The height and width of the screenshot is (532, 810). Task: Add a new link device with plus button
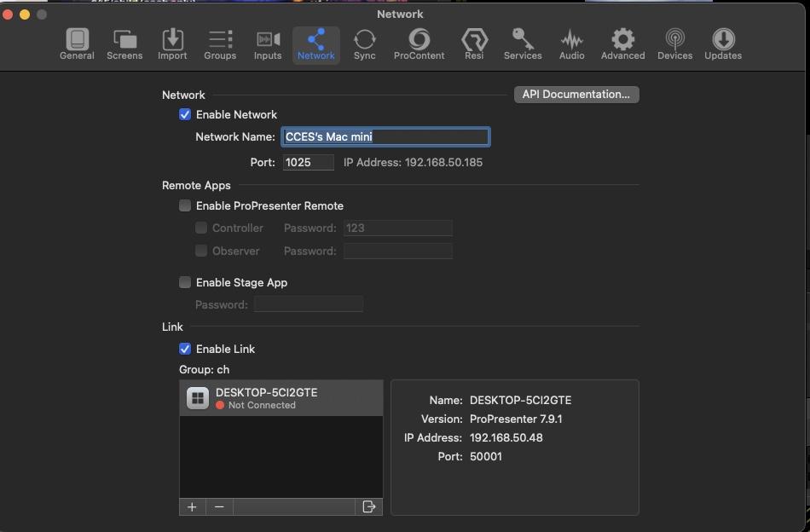click(192, 507)
